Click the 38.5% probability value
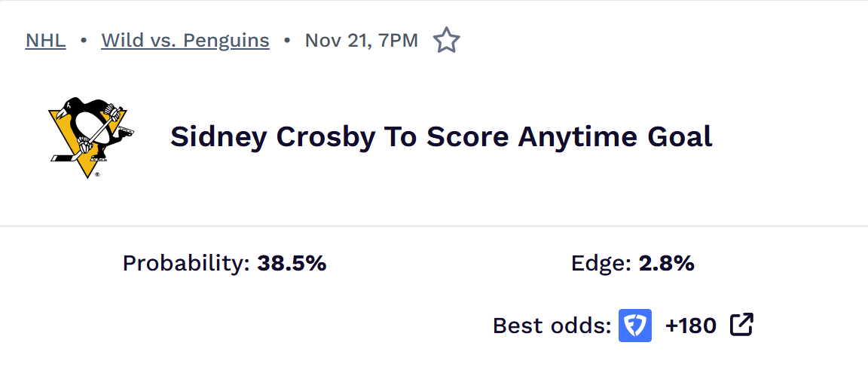This screenshot has width=868, height=367. coord(292,264)
